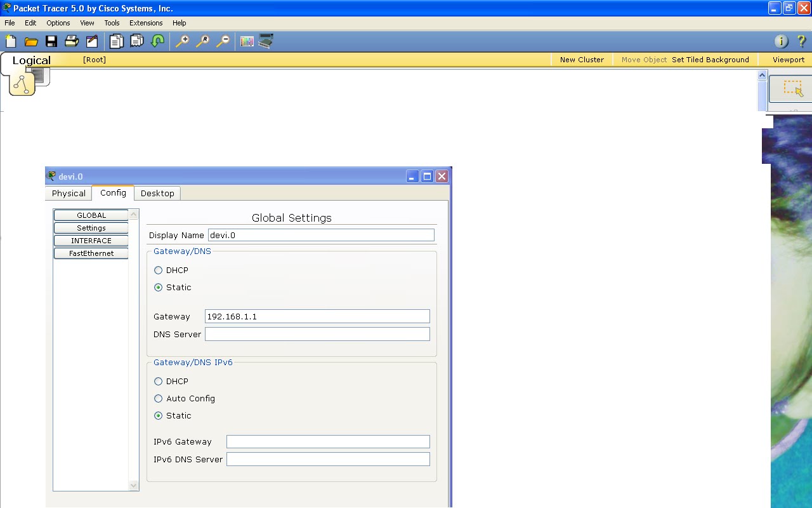Viewport: 812px width, 508px height.
Task: Click config sidebar scroll down arrow
Action: 134,486
